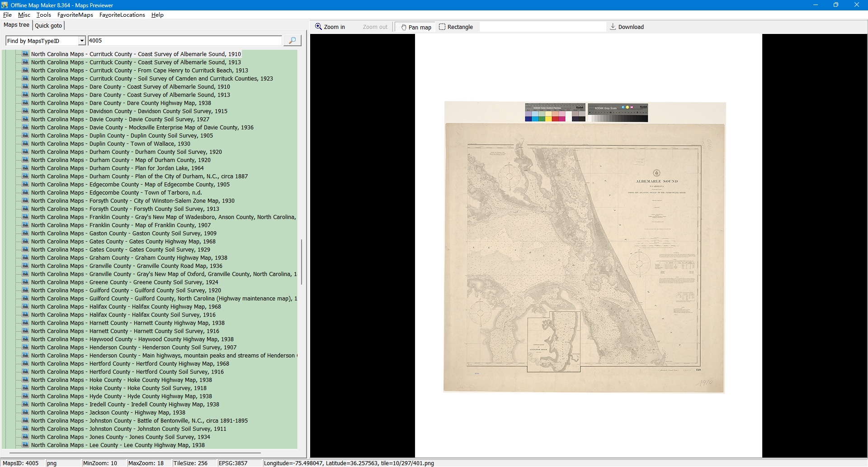Viewport: 868px width, 467px height.
Task: Open the FavoriteLocations menu
Action: click(122, 15)
